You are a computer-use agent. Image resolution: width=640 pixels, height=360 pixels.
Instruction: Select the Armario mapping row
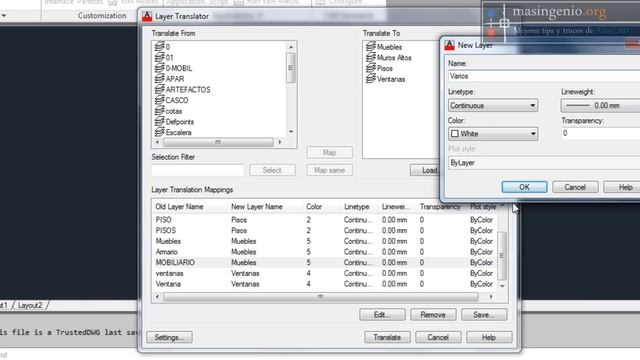tap(325, 252)
